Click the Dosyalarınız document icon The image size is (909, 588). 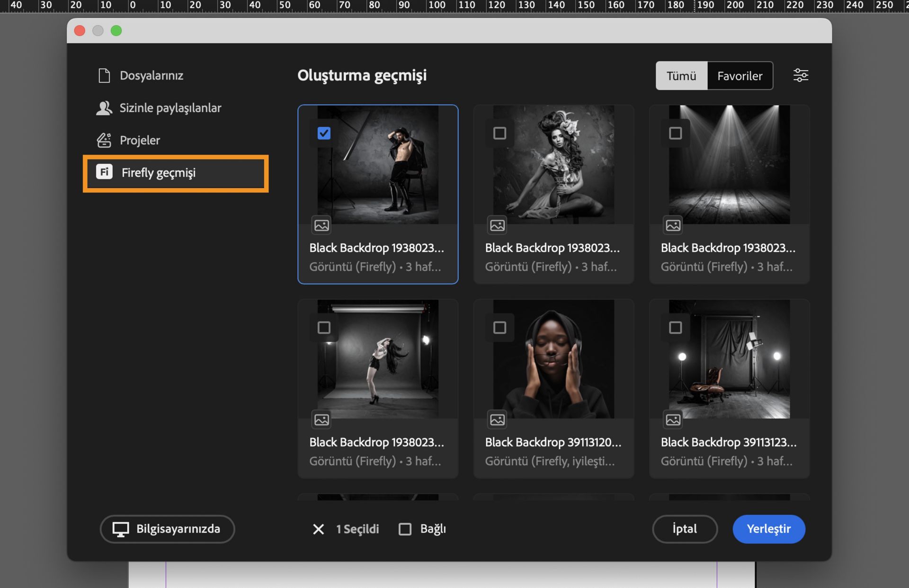click(x=104, y=76)
